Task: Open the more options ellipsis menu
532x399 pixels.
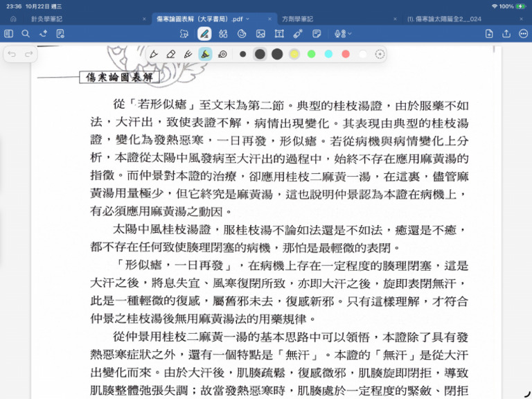Action: pyautogui.click(x=524, y=33)
